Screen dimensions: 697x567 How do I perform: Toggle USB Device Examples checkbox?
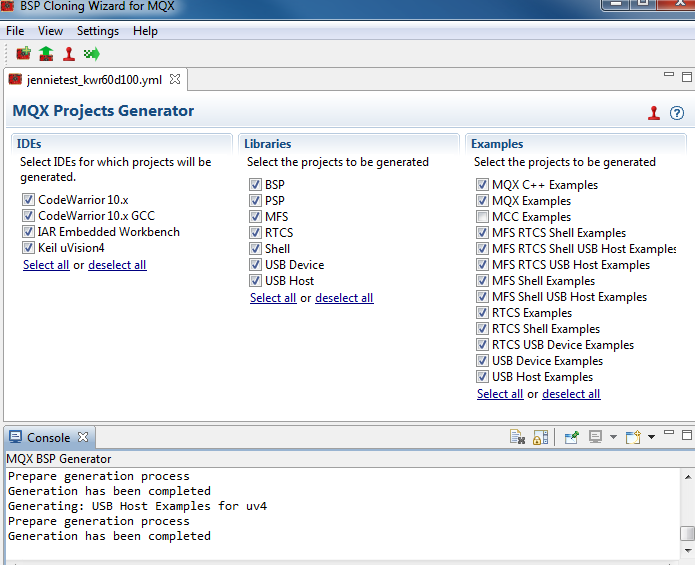[482, 360]
